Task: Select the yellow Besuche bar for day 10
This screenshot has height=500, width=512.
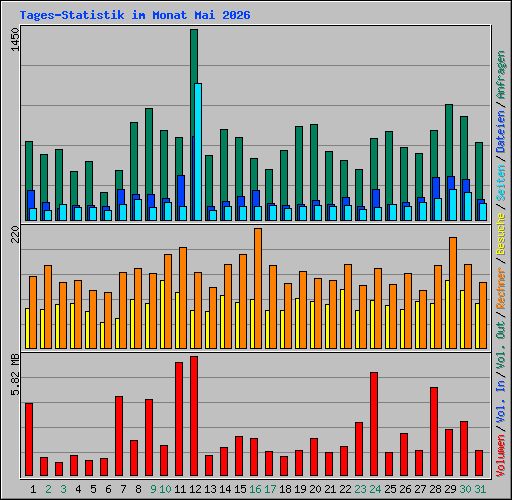Action: point(162,314)
